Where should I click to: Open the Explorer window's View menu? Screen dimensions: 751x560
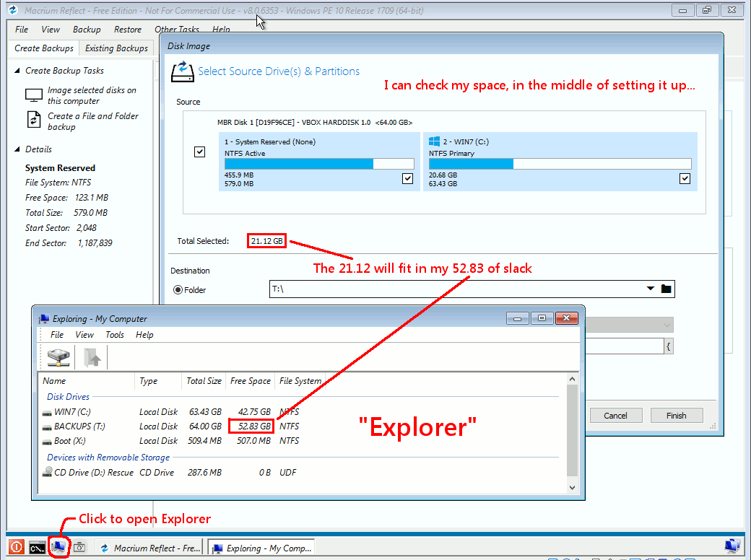(x=84, y=335)
